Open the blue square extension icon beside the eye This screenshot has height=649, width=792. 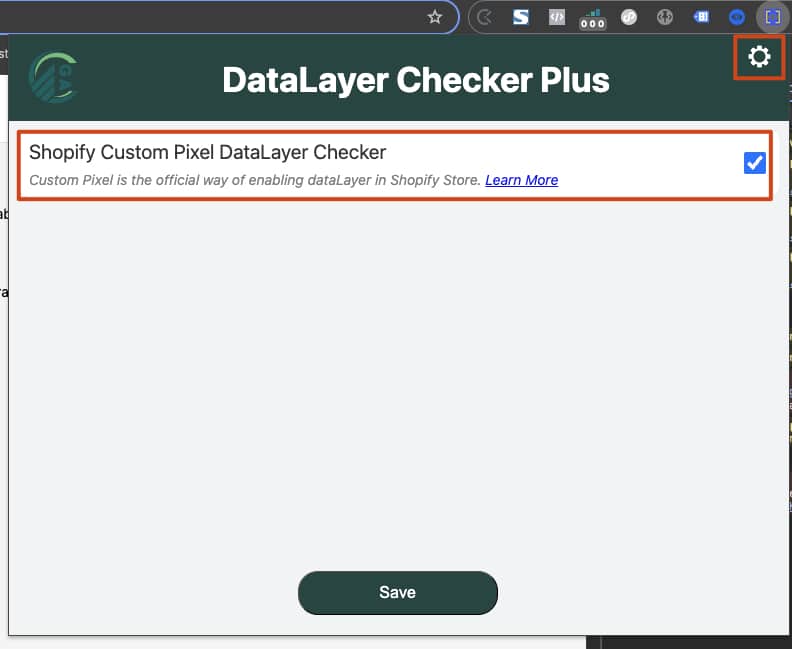[701, 17]
